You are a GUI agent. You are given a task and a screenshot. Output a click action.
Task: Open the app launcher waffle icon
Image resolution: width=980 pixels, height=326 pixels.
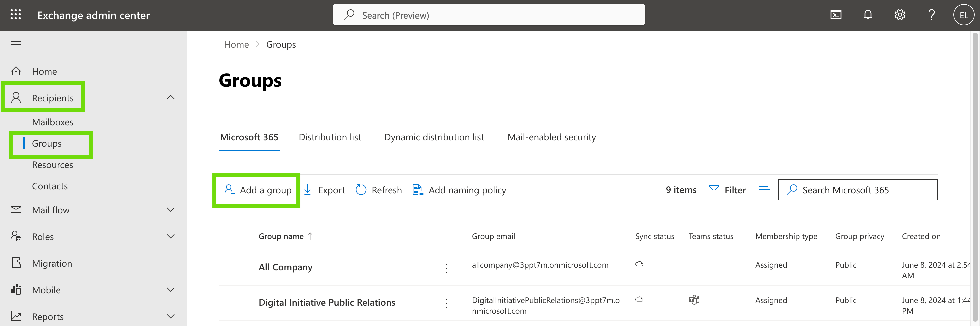click(x=16, y=15)
